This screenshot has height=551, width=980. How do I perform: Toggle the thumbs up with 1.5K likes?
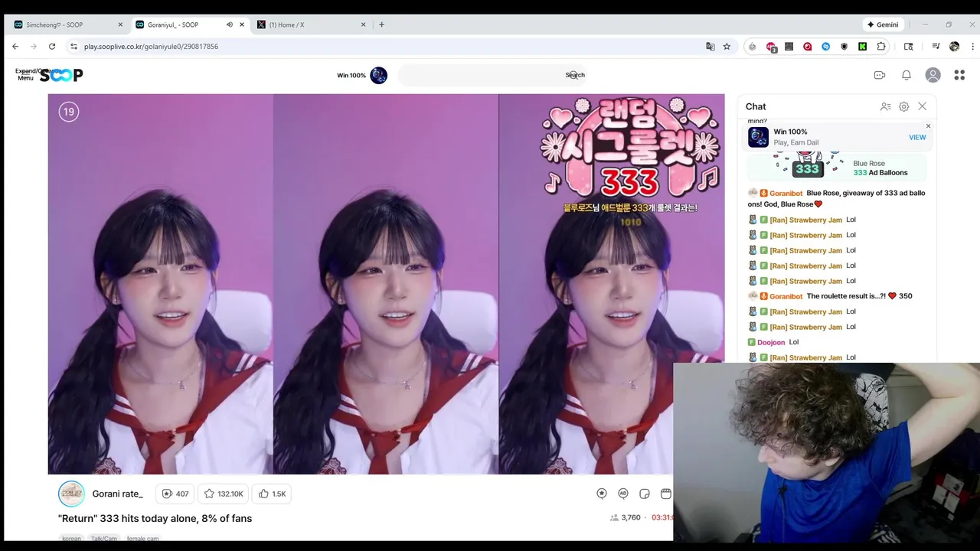[x=272, y=494]
